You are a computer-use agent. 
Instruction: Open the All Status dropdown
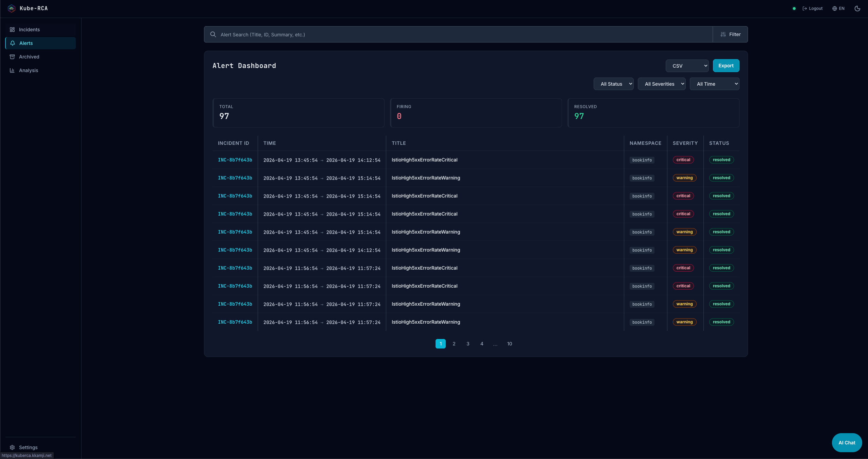(614, 84)
